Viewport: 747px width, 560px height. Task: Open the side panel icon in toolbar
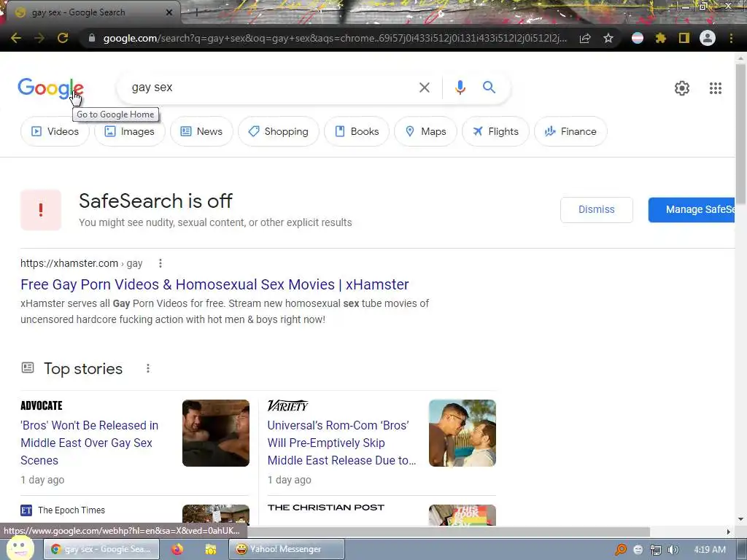point(684,38)
